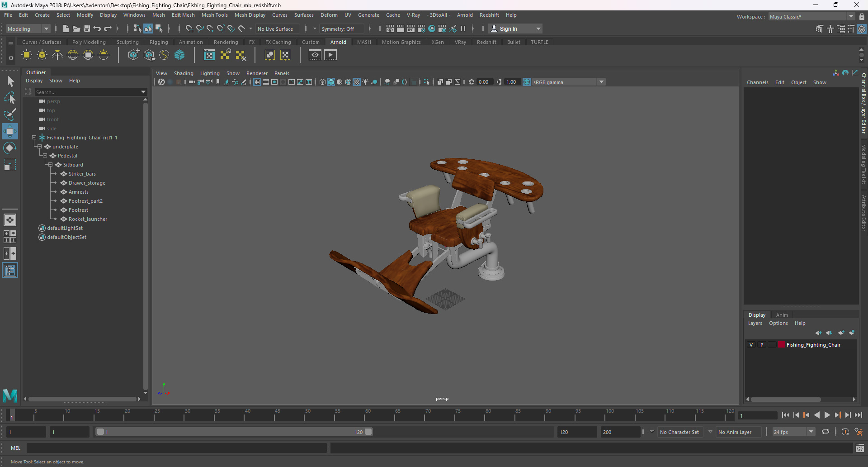Collapse the underplate node

[x=39, y=147]
